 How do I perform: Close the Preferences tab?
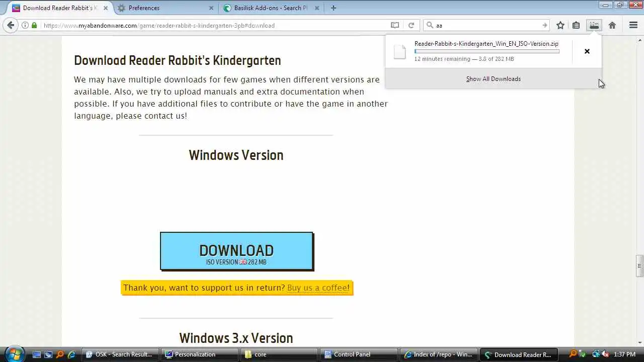coord(211,8)
